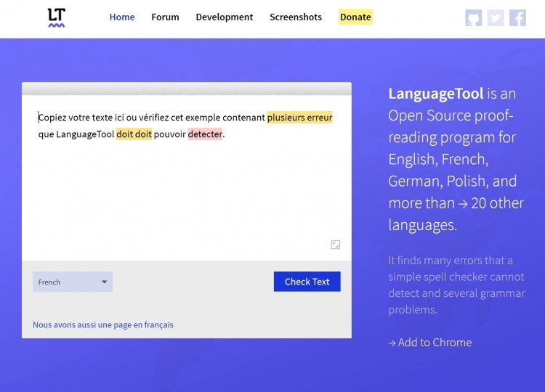The height and width of the screenshot is (392, 545).
Task: Open the Forum page
Action: (x=165, y=17)
